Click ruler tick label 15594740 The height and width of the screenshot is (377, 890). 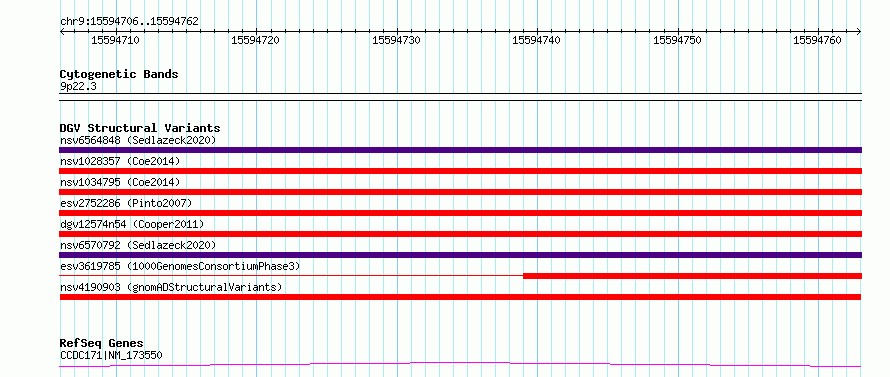pos(536,40)
